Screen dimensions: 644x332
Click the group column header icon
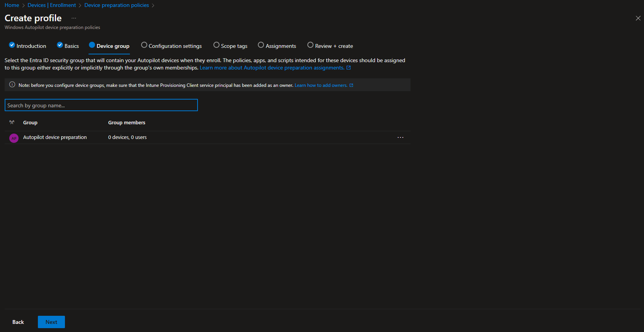point(12,122)
